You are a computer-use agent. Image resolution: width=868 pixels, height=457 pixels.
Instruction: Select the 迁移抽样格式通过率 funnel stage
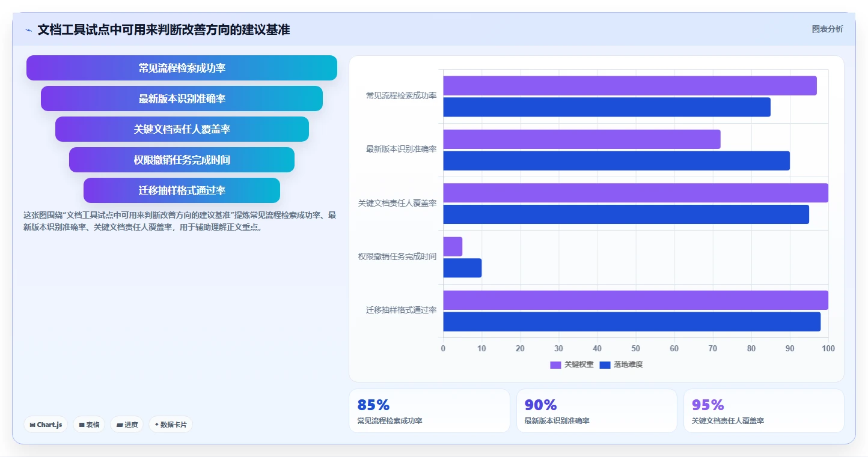tap(182, 190)
